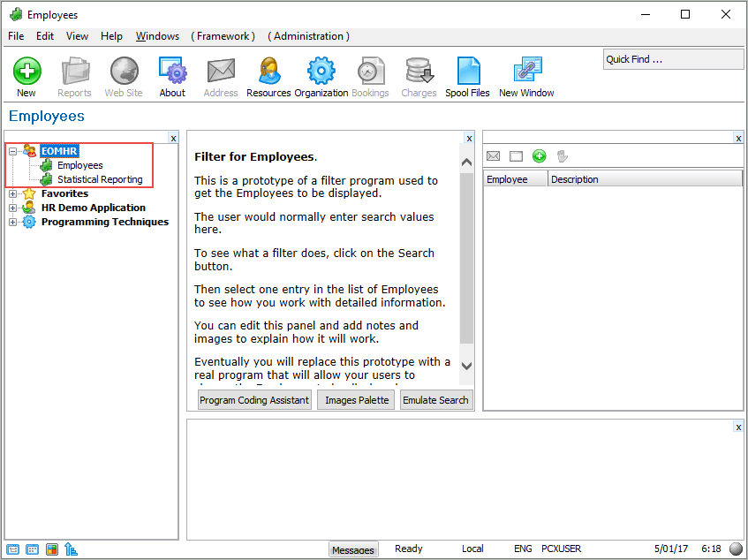Open the Resources toolbar icon
The width and height of the screenshot is (748, 560).
tap(269, 71)
